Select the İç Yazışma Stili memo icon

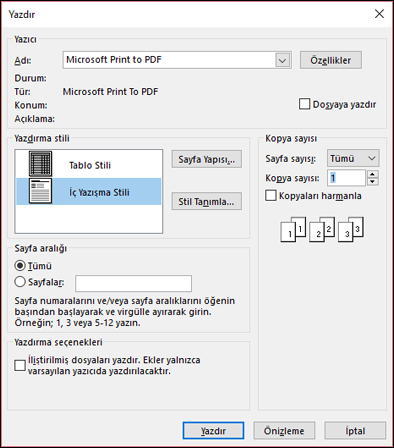(40, 191)
